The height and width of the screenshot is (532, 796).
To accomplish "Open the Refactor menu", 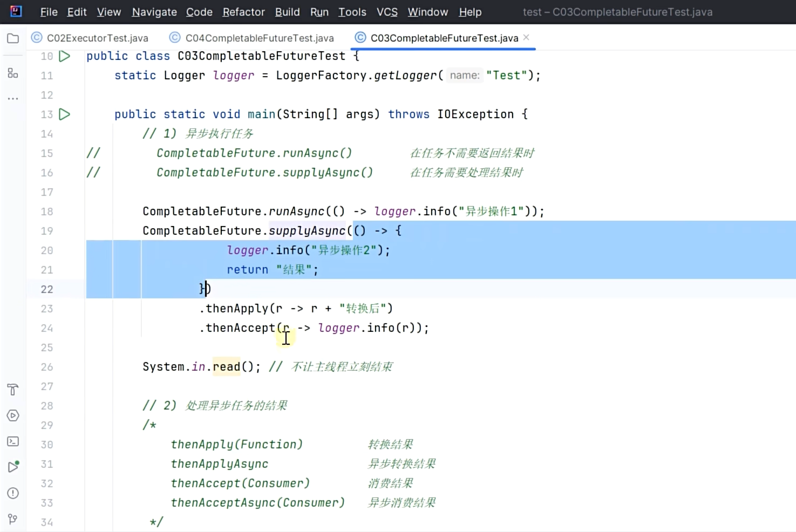I will (243, 12).
